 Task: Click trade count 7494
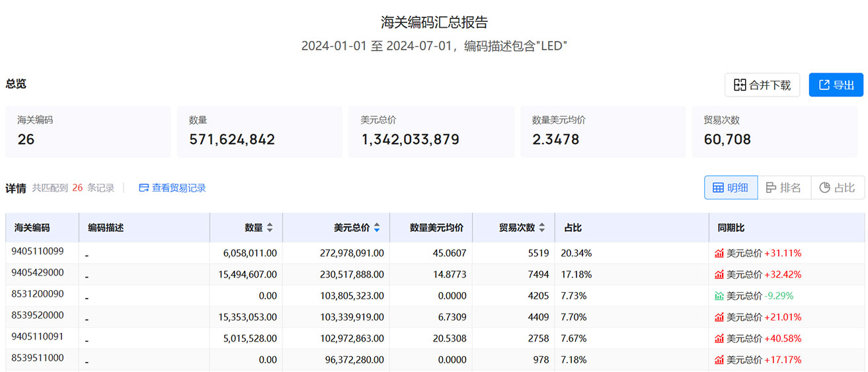pyautogui.click(x=539, y=274)
